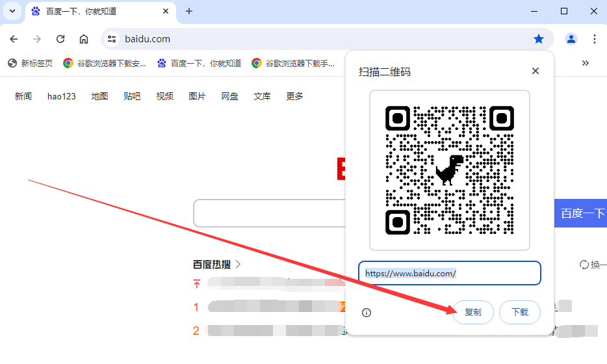Open hot search item number 1
The height and width of the screenshot is (364, 607).
click(x=268, y=307)
